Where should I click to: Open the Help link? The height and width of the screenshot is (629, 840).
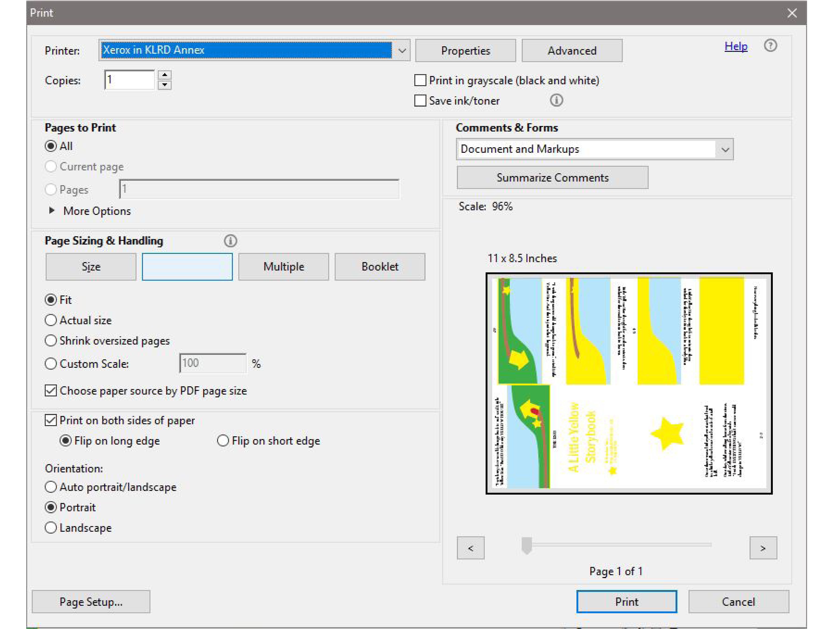coord(736,46)
